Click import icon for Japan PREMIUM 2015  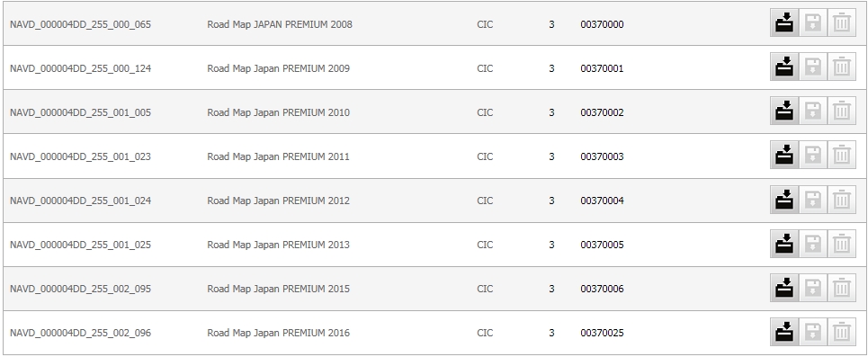784,287
